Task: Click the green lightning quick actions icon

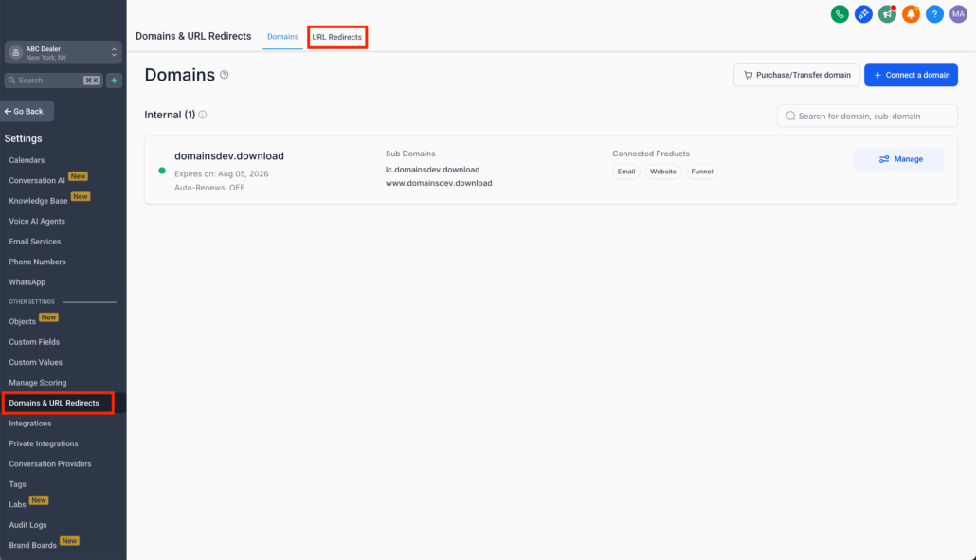Action: (114, 81)
